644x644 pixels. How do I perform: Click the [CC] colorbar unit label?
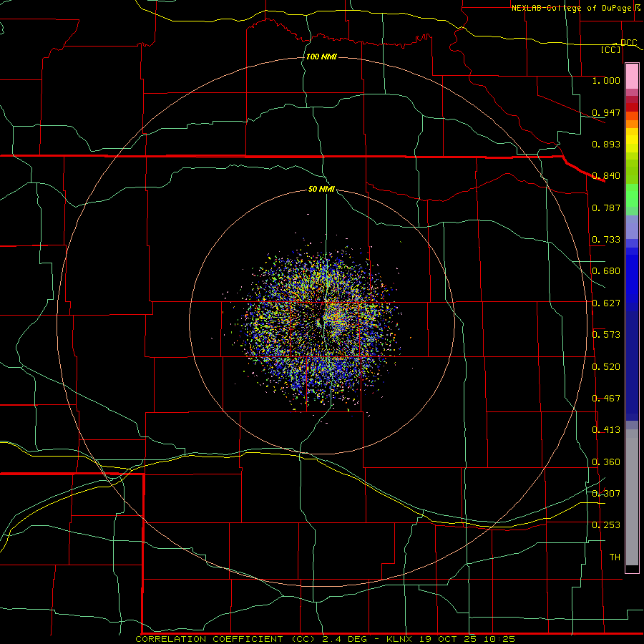click(x=611, y=49)
